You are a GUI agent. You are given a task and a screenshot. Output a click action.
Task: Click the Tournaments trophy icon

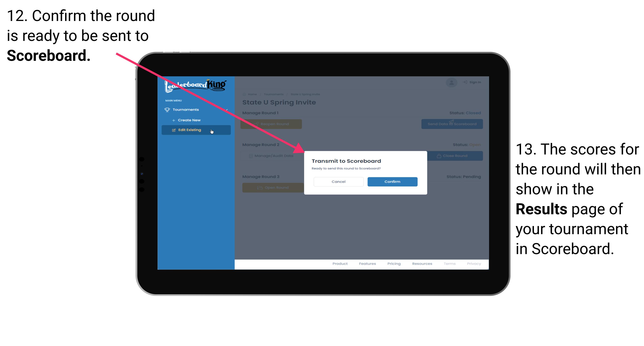pyautogui.click(x=166, y=109)
